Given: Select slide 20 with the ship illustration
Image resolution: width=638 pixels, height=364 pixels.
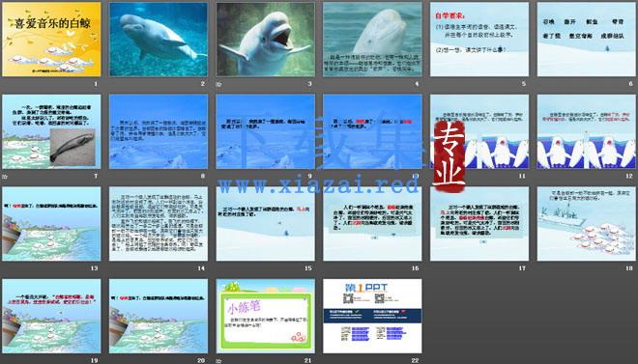Looking at the screenshot, I should [159, 316].
